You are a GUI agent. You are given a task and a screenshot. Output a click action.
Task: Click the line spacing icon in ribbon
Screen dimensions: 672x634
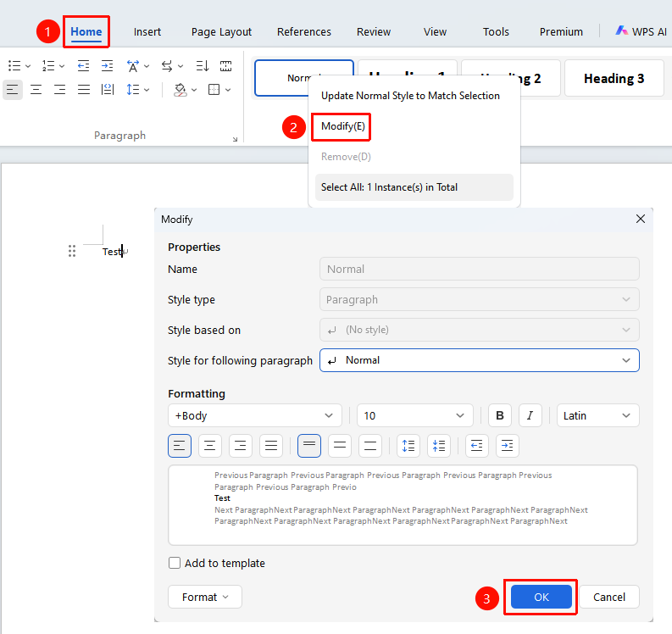click(x=133, y=90)
